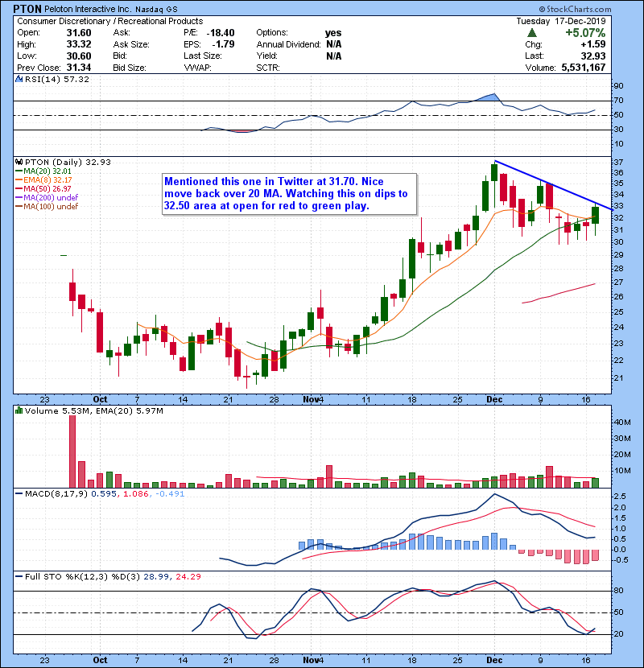The width and height of the screenshot is (644, 668).
Task: Click the stochastic %D value 24.29
Action: coord(188,577)
